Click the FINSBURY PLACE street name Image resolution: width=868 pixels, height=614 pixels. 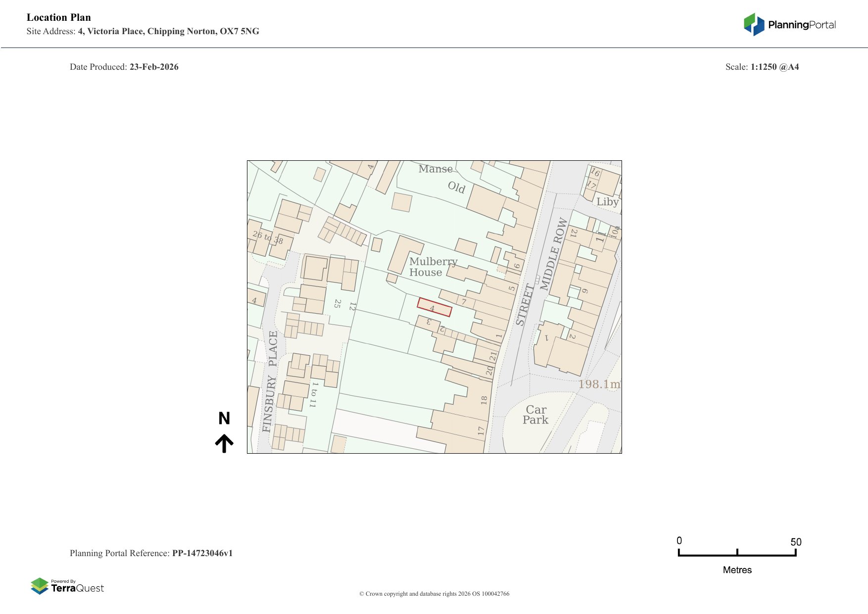270,381
